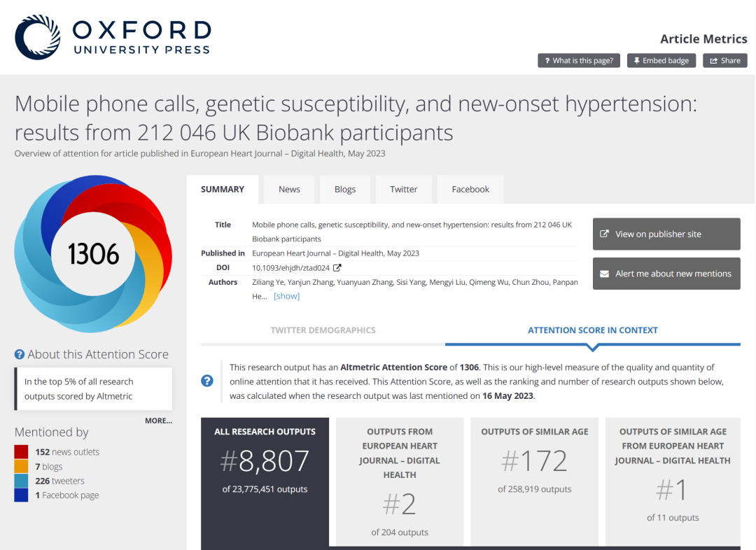
Task: Click the question mark icon beside About this Attention Score
Action: (20, 354)
